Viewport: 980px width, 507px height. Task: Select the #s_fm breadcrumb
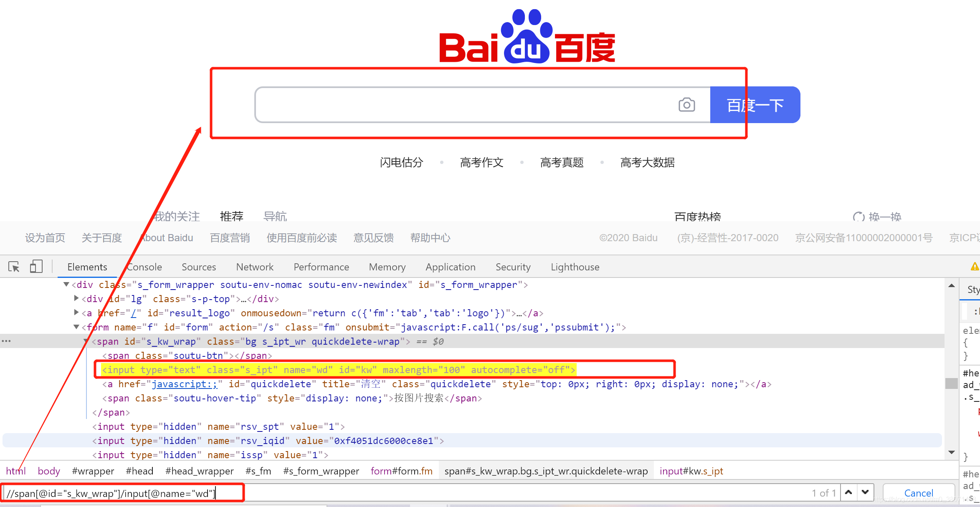click(258, 471)
